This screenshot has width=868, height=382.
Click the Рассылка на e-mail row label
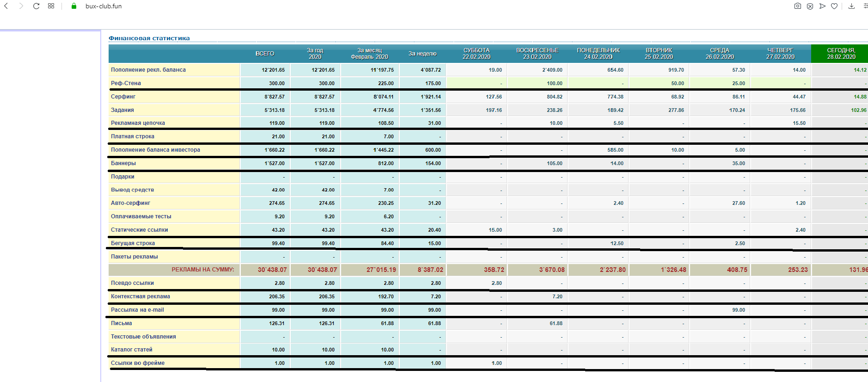coord(137,310)
